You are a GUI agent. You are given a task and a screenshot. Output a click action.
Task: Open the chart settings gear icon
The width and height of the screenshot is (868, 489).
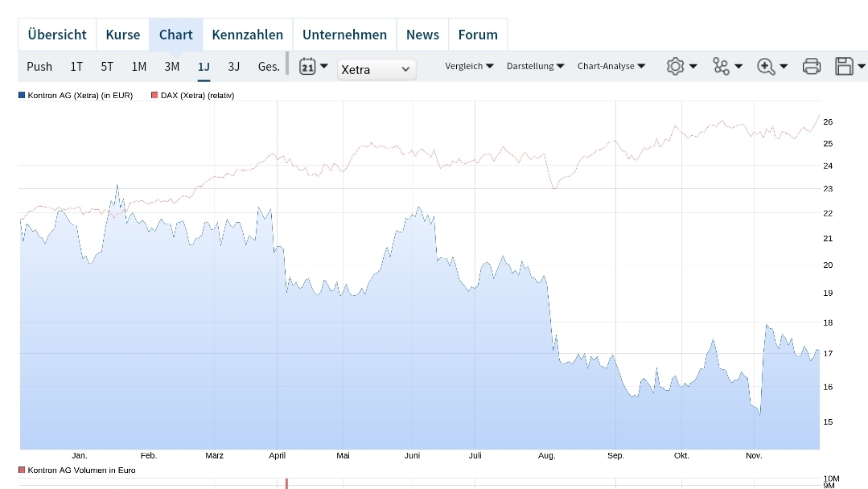(676, 66)
